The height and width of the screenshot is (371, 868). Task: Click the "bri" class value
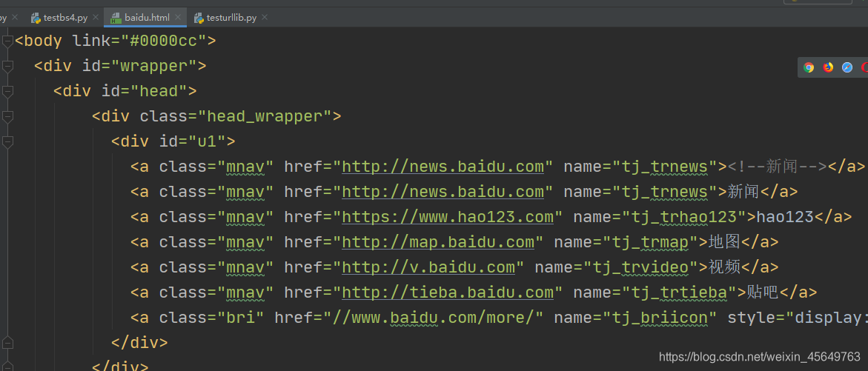(x=240, y=318)
